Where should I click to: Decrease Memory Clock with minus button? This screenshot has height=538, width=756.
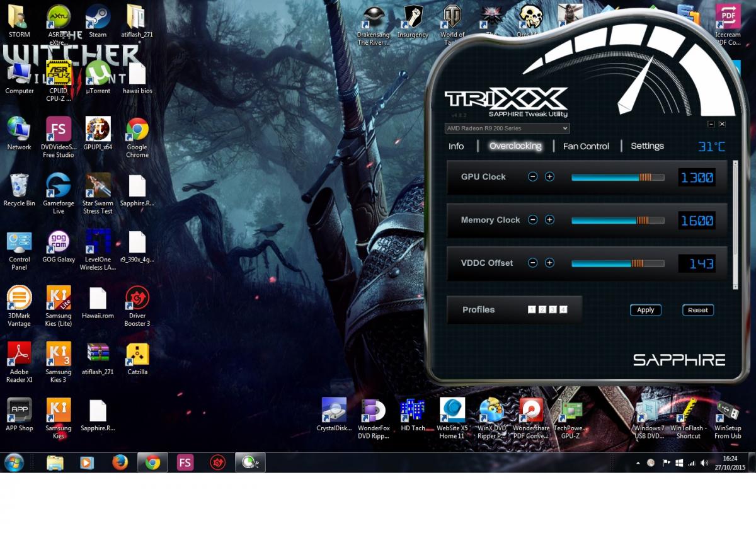(532, 220)
